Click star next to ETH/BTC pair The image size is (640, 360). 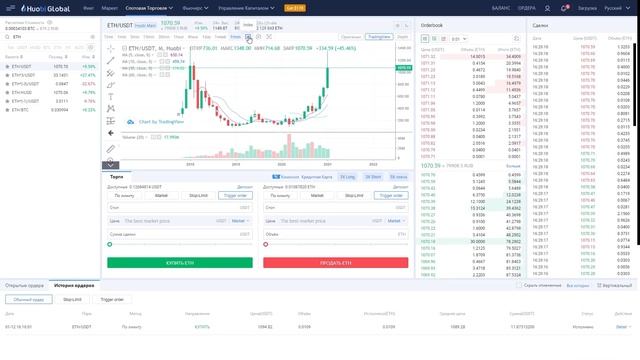[x=7, y=110]
